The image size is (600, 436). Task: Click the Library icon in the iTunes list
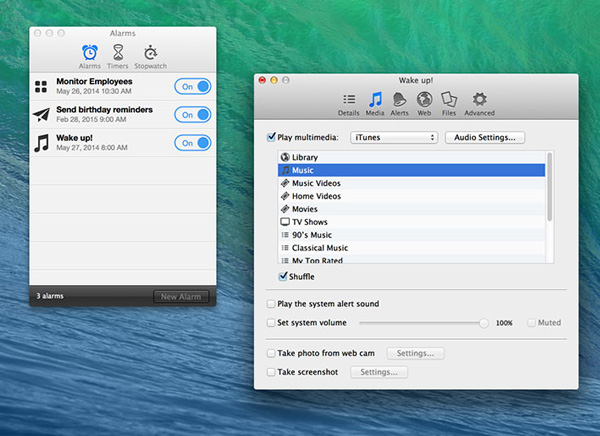[285, 157]
